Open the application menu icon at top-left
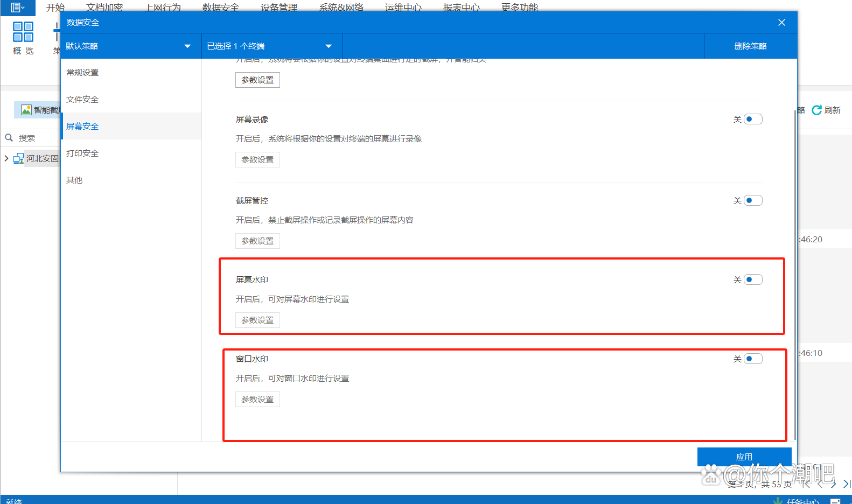This screenshot has width=852, height=504. coord(18,8)
